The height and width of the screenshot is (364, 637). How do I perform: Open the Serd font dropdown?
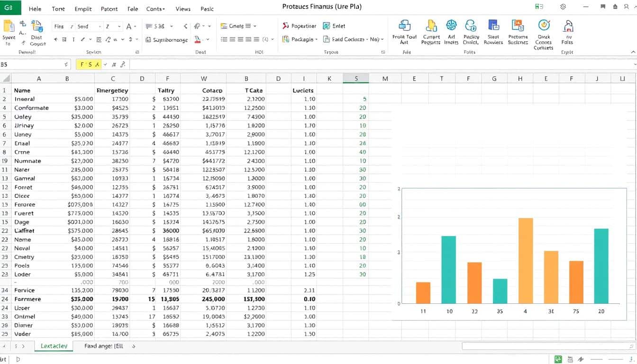pos(100,27)
